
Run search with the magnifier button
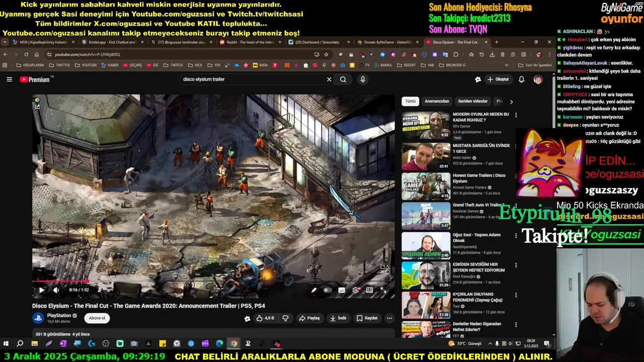tap(343, 79)
